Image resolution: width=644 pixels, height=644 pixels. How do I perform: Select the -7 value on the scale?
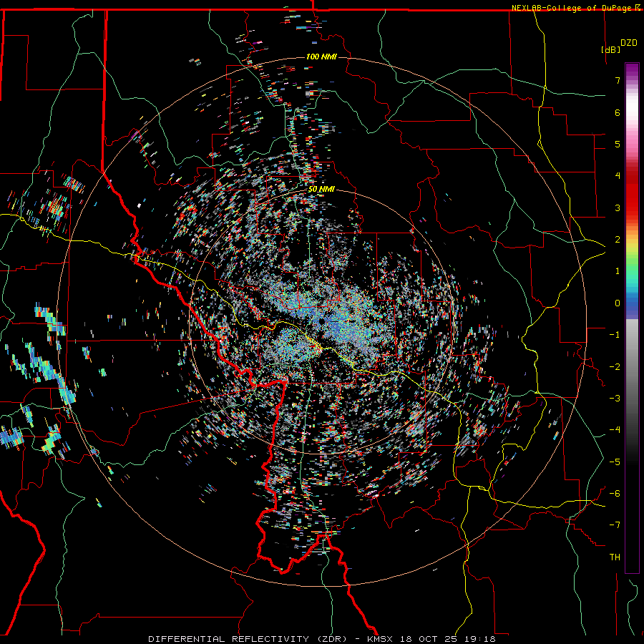(x=615, y=525)
